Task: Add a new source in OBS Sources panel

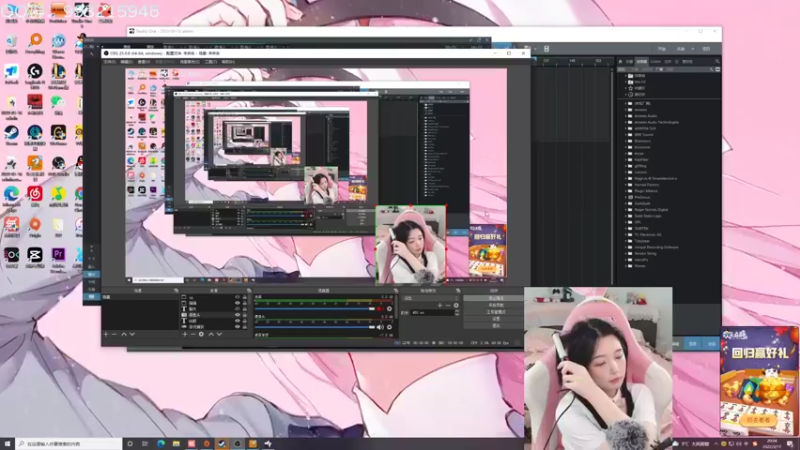Action: [185, 334]
